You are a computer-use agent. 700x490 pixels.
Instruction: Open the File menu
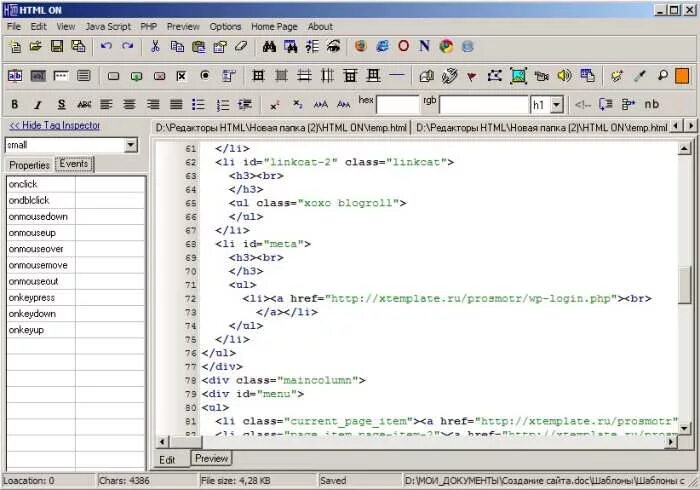[14, 26]
